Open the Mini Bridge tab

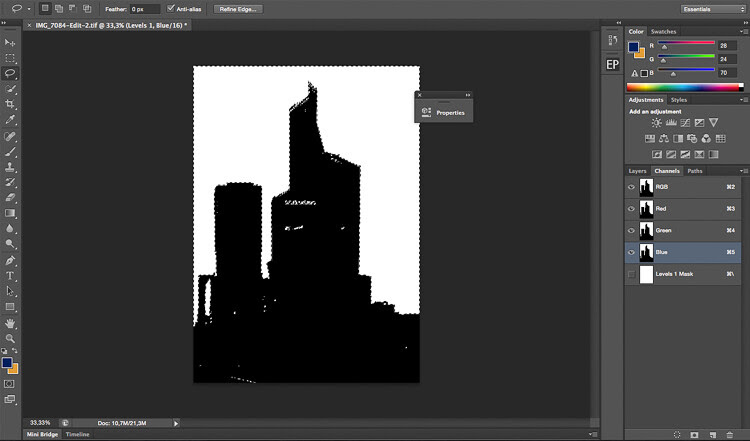tap(42, 434)
